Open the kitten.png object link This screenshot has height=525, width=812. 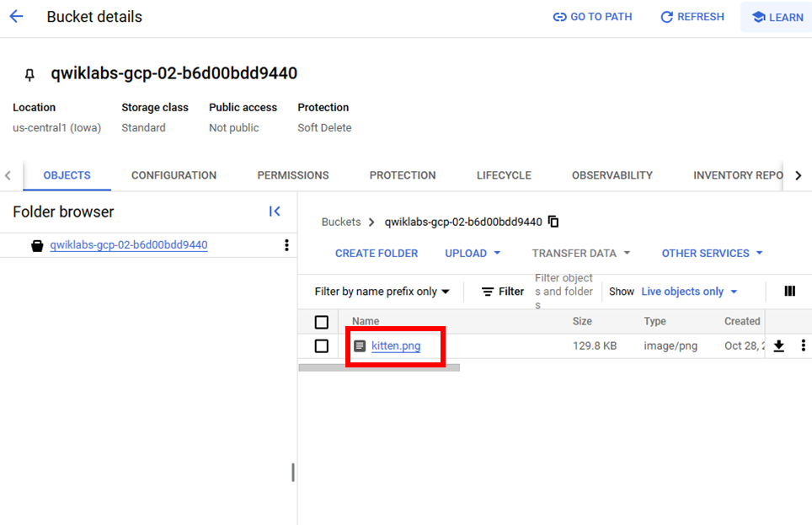coord(396,346)
